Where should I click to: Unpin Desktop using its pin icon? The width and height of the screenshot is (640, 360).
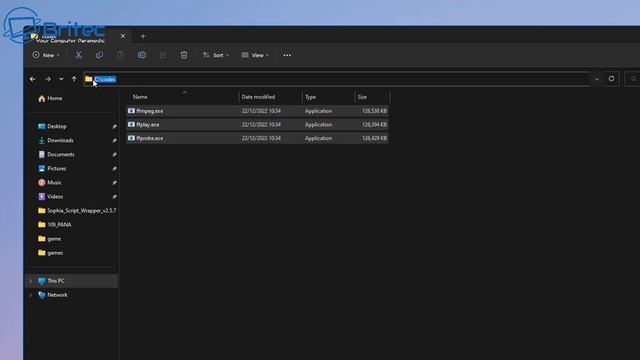114,127
